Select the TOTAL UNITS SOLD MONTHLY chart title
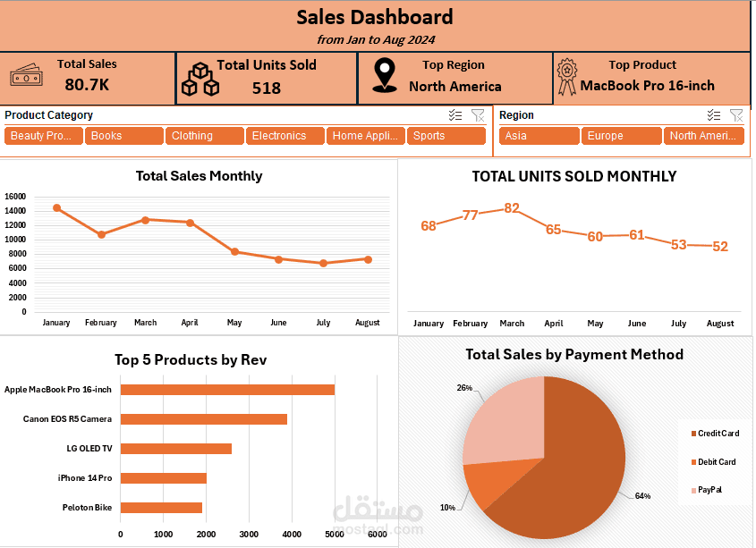The width and height of the screenshot is (756, 548). pyautogui.click(x=574, y=176)
